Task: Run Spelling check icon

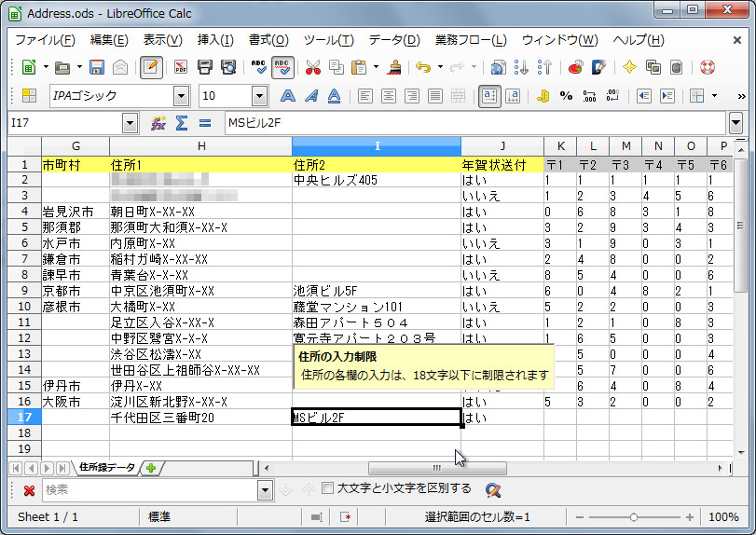Action: (259, 67)
